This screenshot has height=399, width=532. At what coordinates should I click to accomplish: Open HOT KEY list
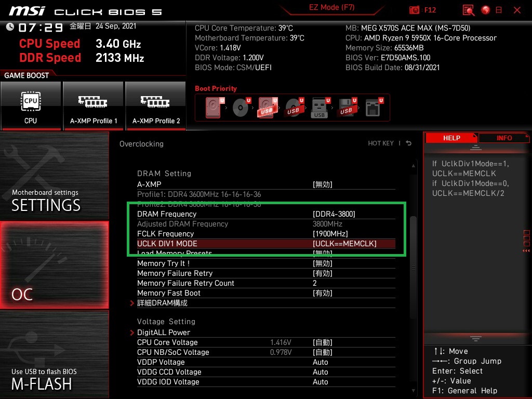[381, 143]
